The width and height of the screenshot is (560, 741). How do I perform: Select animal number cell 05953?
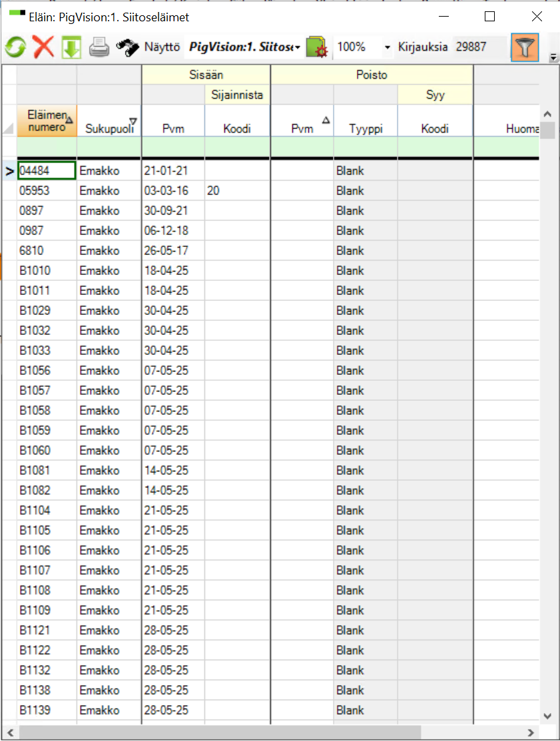coord(47,190)
